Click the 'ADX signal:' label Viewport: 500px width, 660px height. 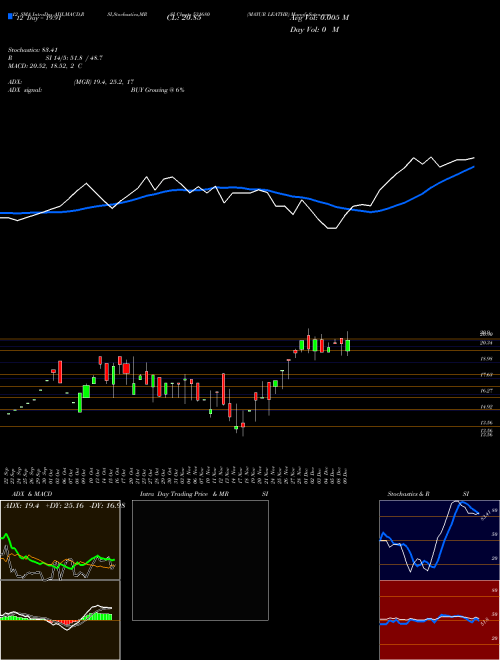(25, 90)
